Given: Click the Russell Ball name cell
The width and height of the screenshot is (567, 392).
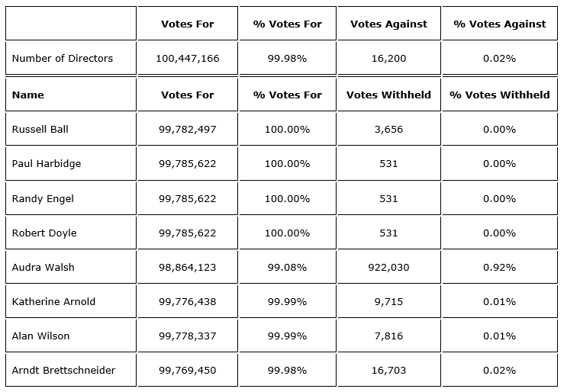Looking at the screenshot, I should coord(40,130).
